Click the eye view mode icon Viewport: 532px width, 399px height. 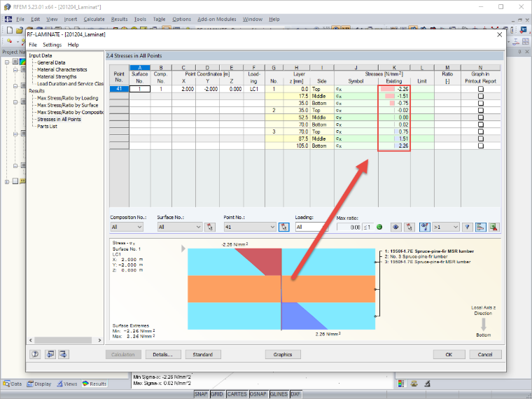(x=395, y=227)
